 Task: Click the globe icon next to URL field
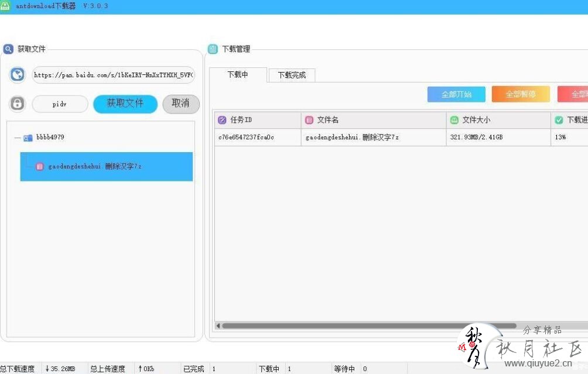(17, 74)
